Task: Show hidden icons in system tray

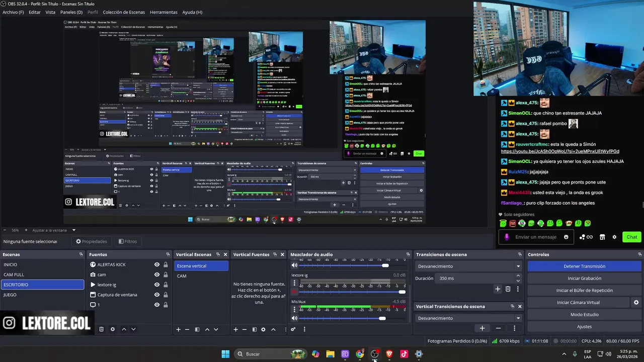Action: tap(563, 354)
